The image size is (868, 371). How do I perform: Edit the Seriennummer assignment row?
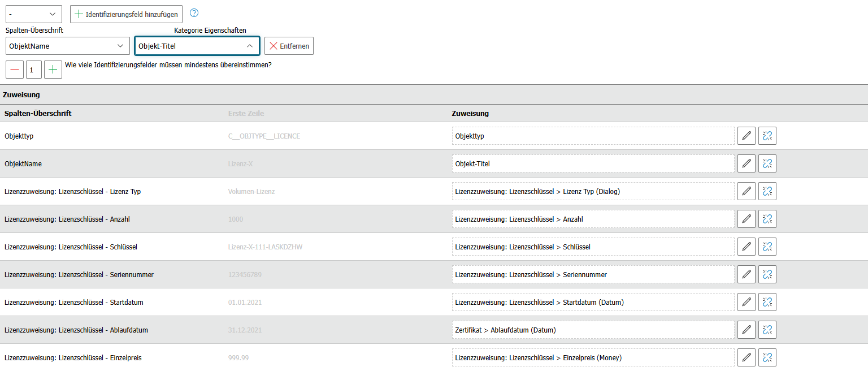tap(747, 274)
